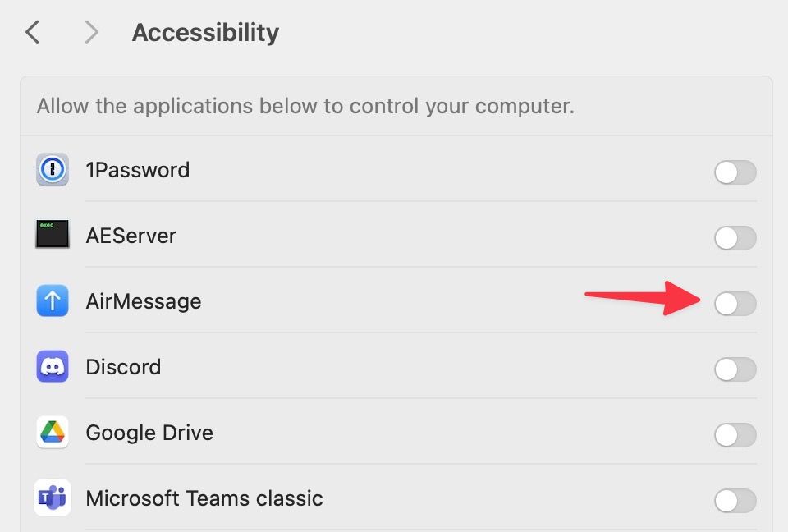Click the Microsoft Teams classic icon
Screen dimensions: 788x532
click(52, 498)
